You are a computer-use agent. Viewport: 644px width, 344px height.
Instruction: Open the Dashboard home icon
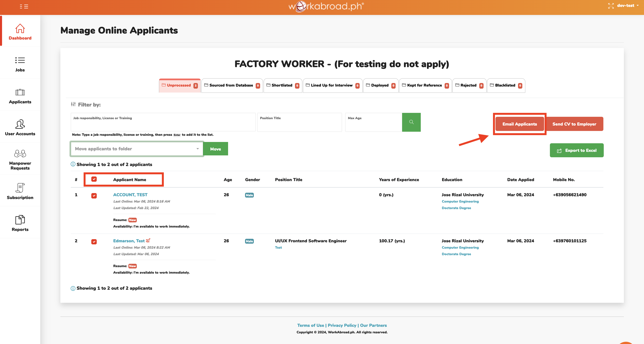click(x=20, y=29)
